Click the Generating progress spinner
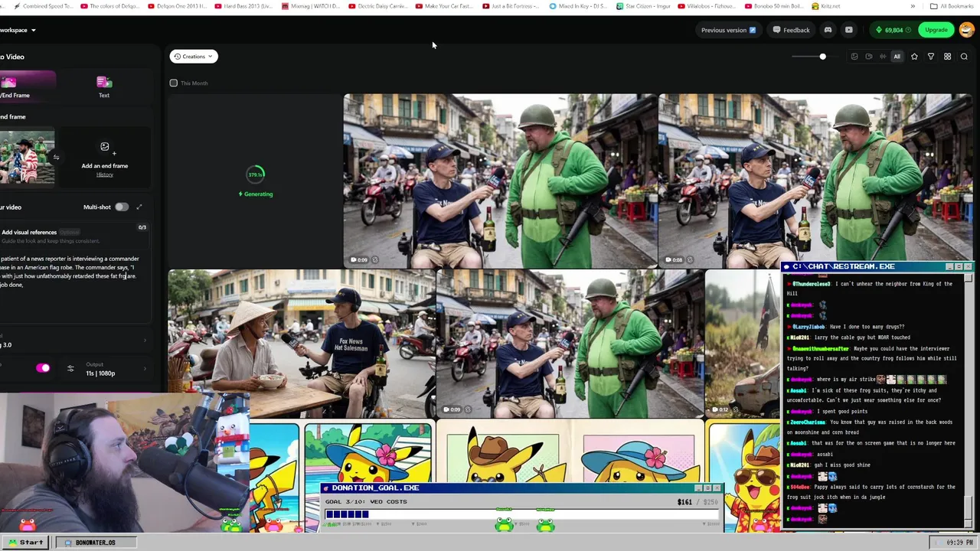 (256, 174)
